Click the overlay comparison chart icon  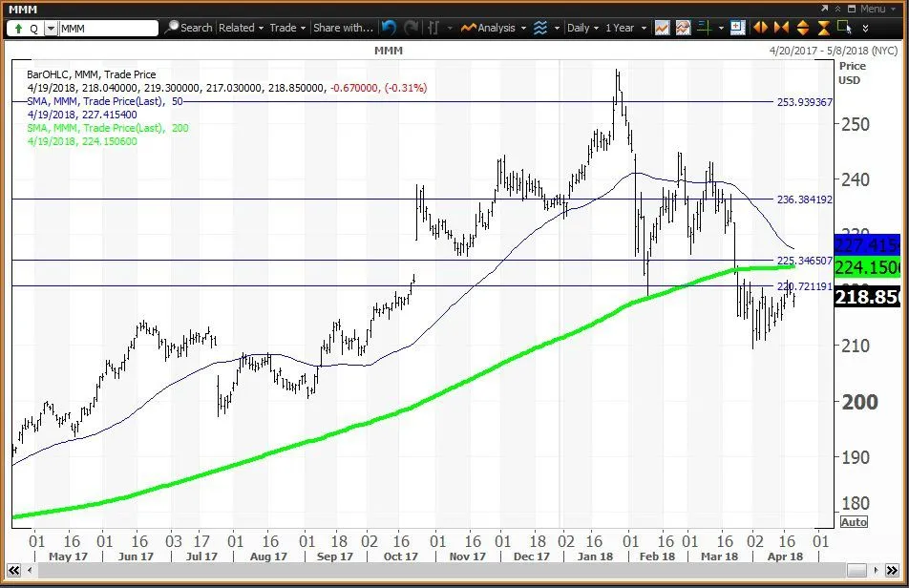pyautogui.click(x=684, y=28)
